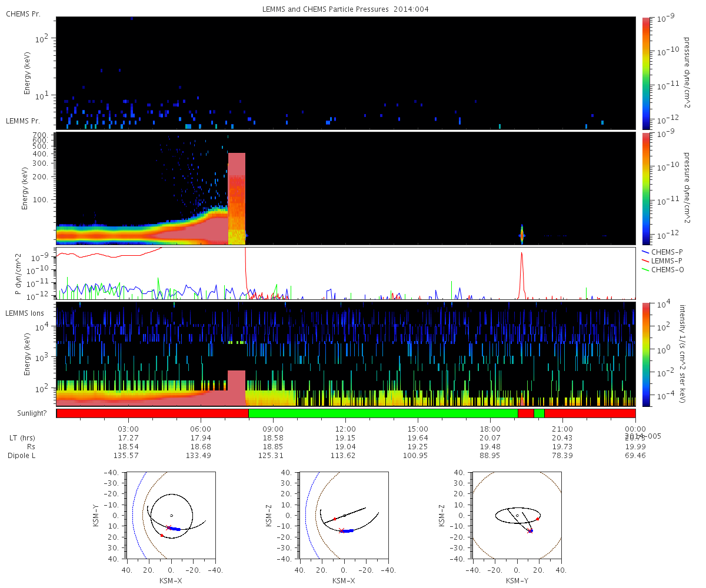Click the red X marker in KSM-Y/KSM-Z orbit plot
This screenshot has height=588, width=706.
529,530
